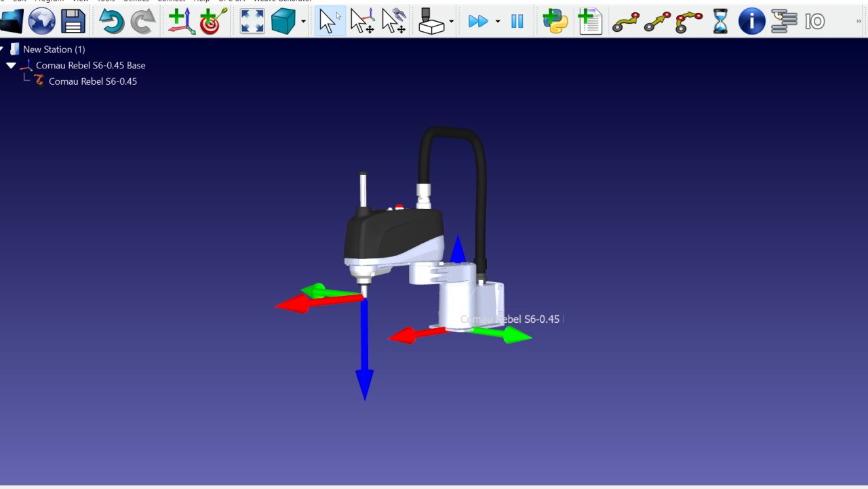Select the New Station (1) tree item
This screenshot has height=489, width=868.
pyautogui.click(x=54, y=50)
